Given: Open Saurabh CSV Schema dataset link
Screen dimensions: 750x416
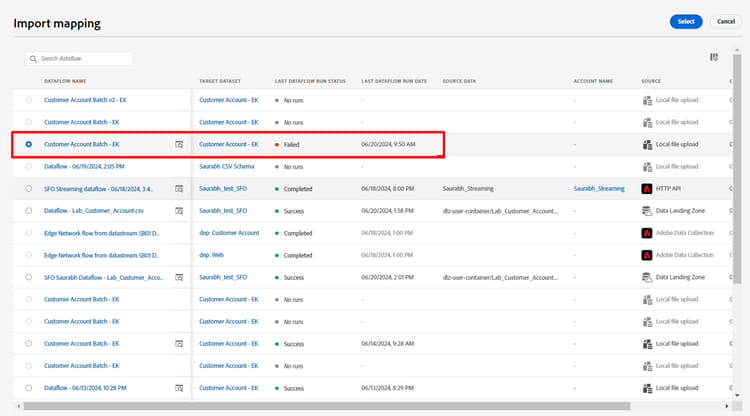Looking at the screenshot, I should pos(227,166).
